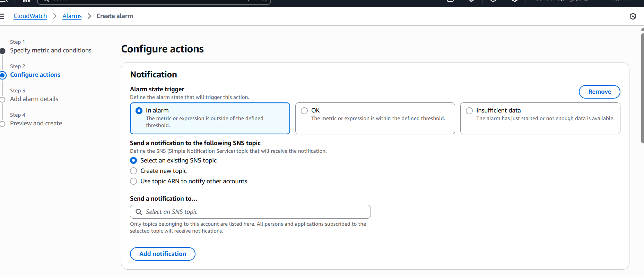Choose Select an existing SNS topic

click(133, 160)
